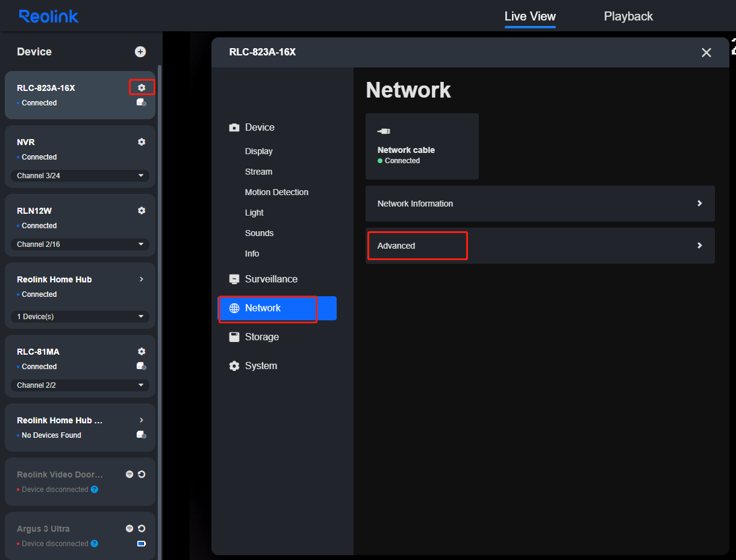Open Motion Detection settings

pyautogui.click(x=276, y=193)
